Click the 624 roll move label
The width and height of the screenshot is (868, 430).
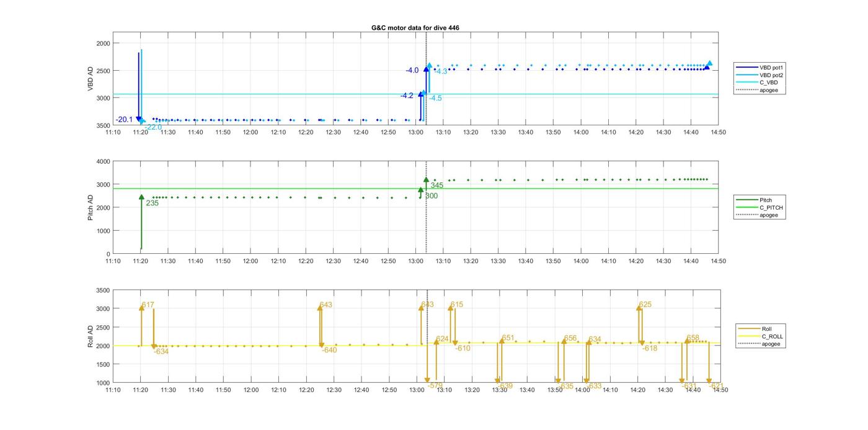click(442, 339)
